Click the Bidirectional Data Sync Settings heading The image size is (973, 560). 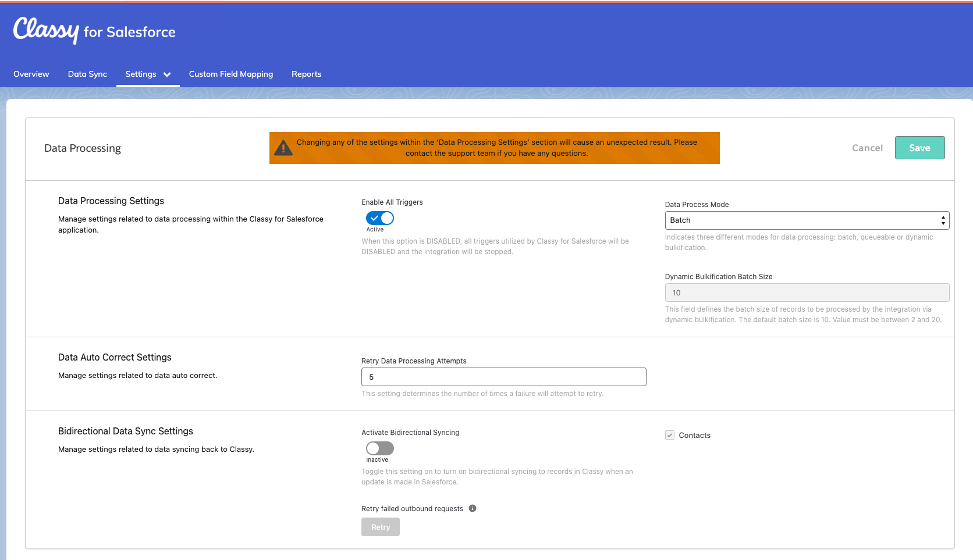126,431
